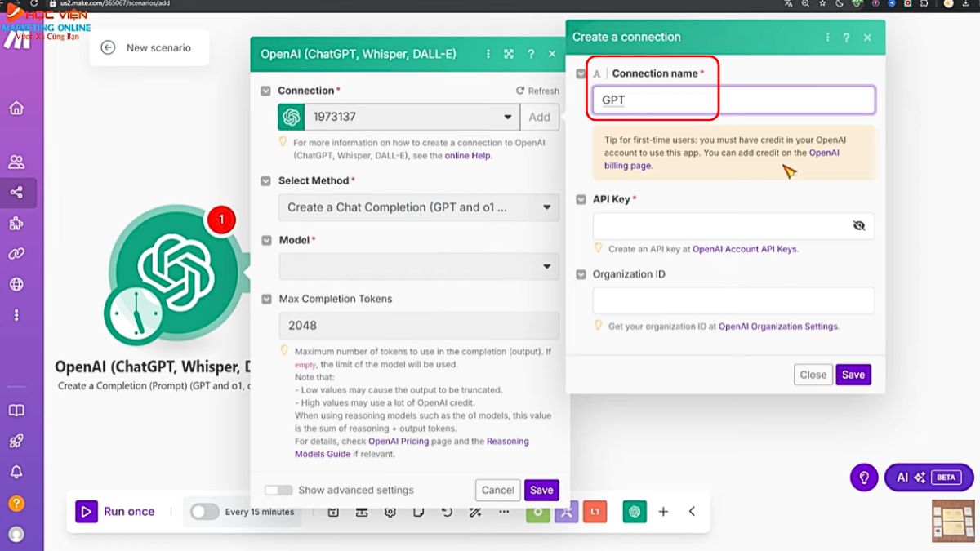Toggle API Key visibility eye icon

[x=858, y=226]
